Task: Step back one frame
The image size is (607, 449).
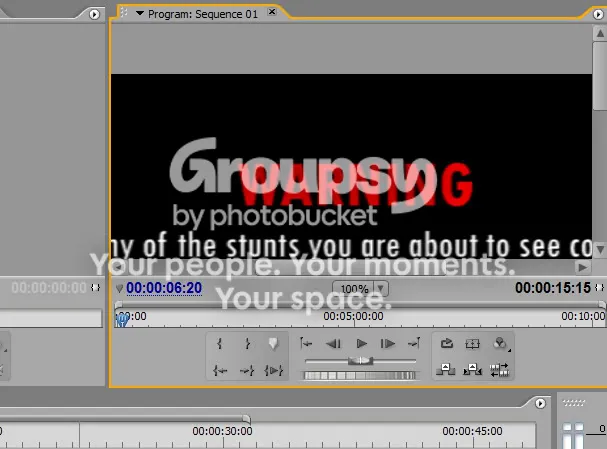Action: tap(334, 344)
